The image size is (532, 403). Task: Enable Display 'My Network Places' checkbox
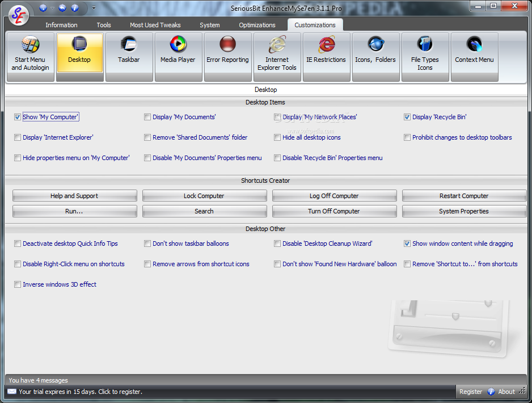[277, 117]
